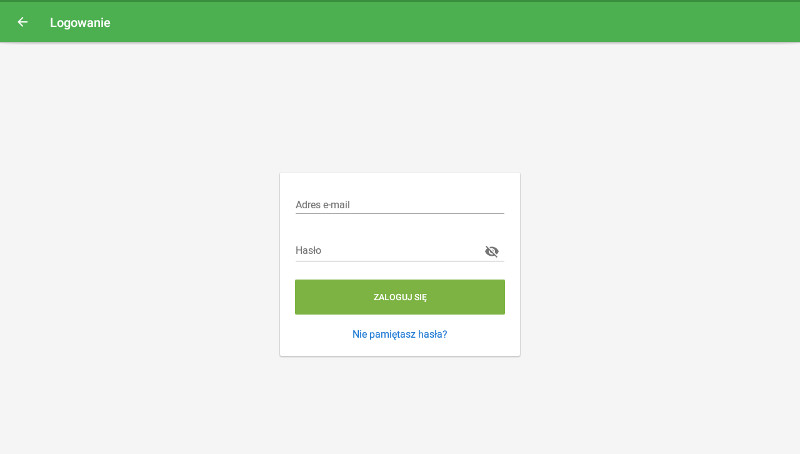This screenshot has width=800, height=454.
Task: Focus the Hasło password field
Action: tap(388, 250)
